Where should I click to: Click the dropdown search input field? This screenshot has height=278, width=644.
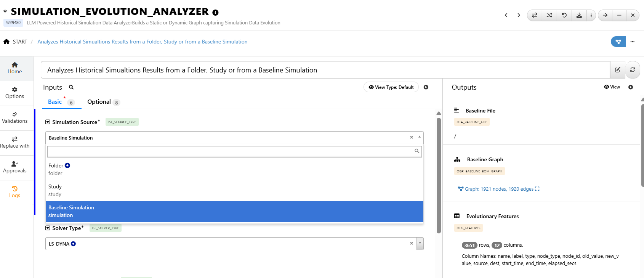pos(231,151)
